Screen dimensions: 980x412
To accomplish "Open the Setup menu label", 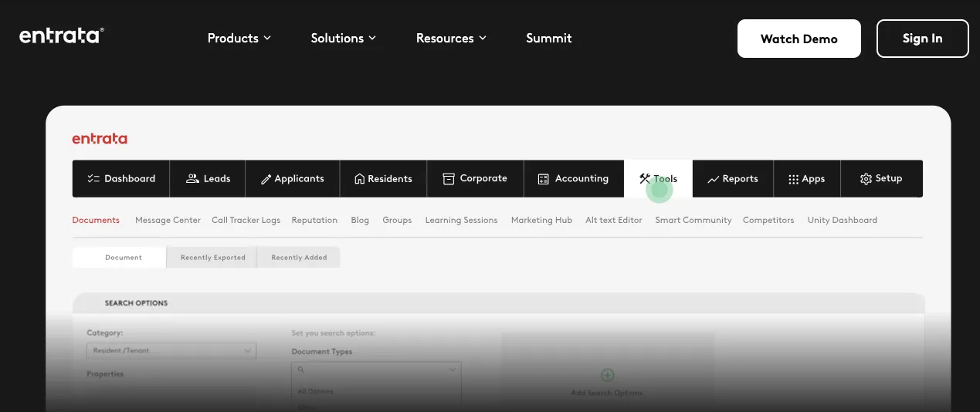I will coord(889,178).
